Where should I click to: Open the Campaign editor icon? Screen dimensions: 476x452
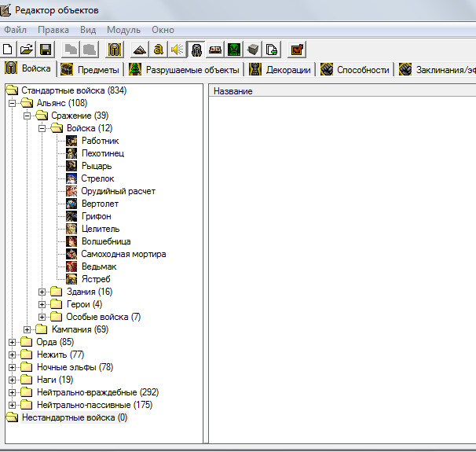[215, 50]
